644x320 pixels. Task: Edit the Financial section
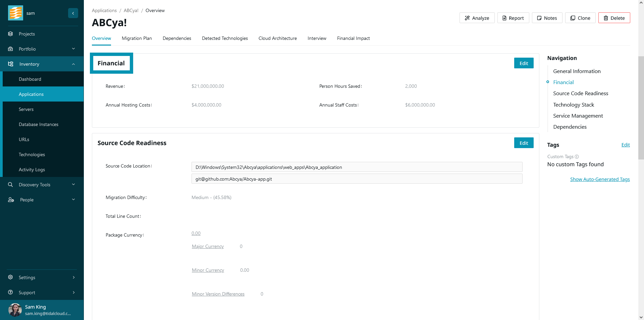click(x=524, y=63)
